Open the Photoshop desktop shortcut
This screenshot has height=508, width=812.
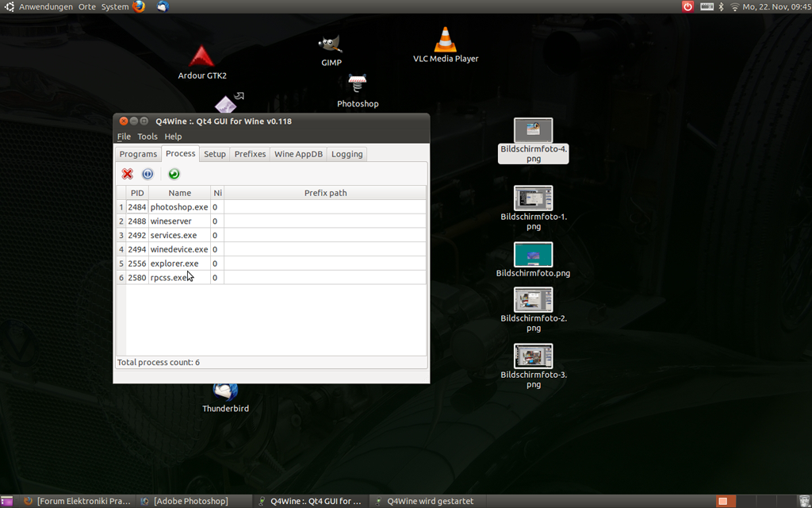point(358,85)
